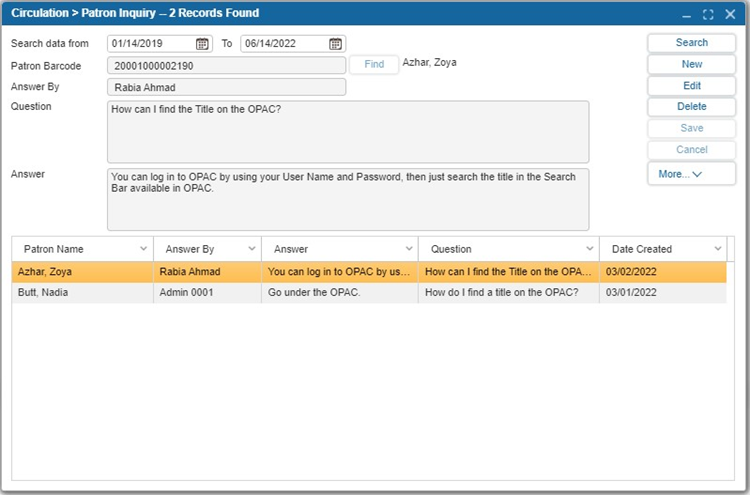This screenshot has height=495, width=750.
Task: Focus the Patron Barcode input field
Action: click(x=226, y=66)
